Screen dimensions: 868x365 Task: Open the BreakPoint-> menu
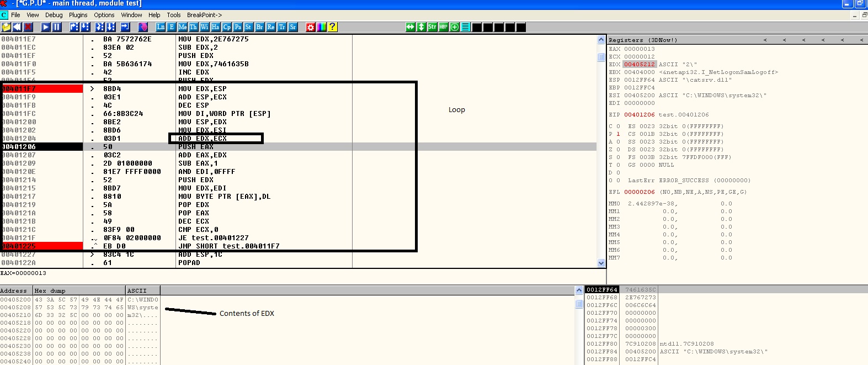point(204,15)
